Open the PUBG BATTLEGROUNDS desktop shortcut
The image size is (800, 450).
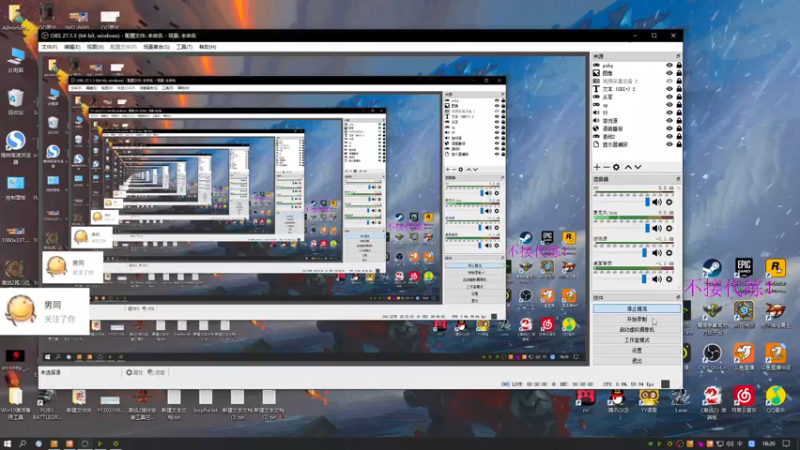[46, 404]
